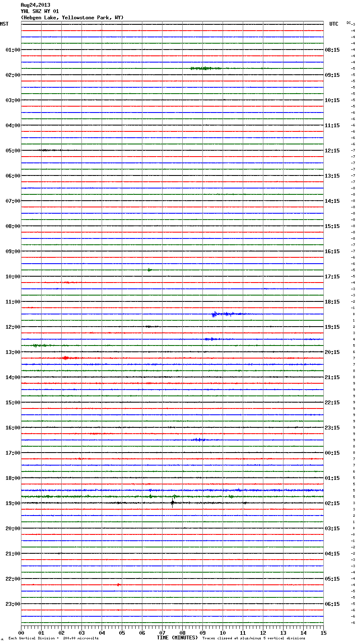Select the green burst before 02:00 MST
The height and width of the screenshot is (644, 357).
coord(204,68)
